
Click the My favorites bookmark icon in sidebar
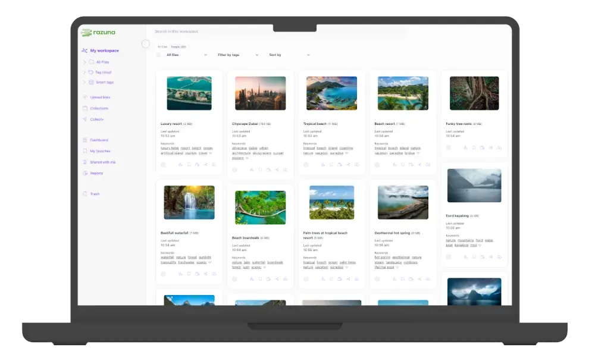[85, 151]
